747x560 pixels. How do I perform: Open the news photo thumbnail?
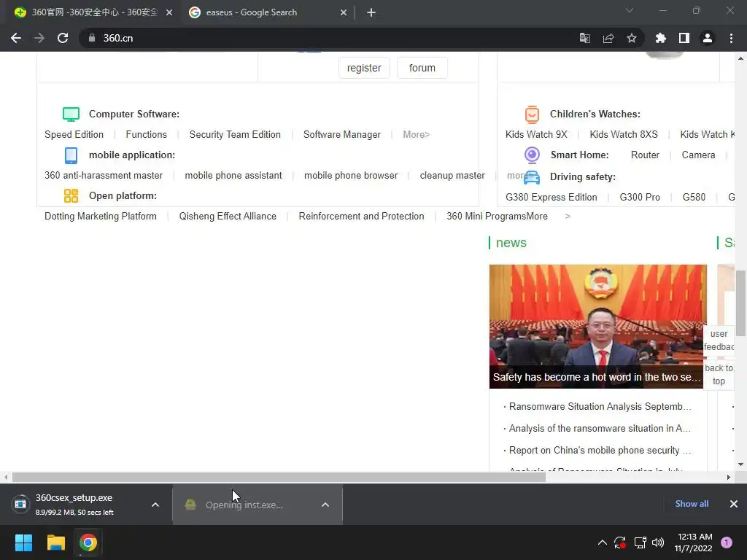click(598, 327)
